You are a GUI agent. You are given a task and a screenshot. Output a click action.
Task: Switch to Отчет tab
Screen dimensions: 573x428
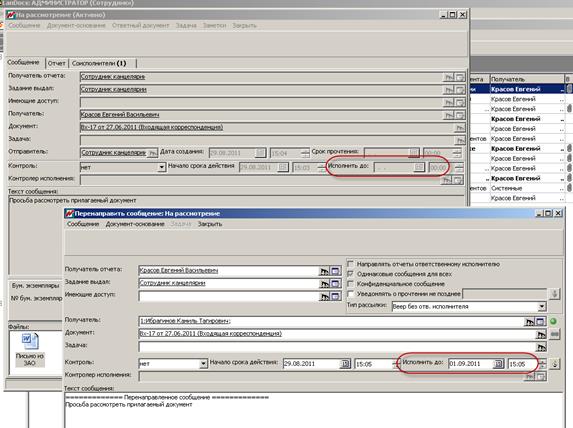click(x=57, y=64)
